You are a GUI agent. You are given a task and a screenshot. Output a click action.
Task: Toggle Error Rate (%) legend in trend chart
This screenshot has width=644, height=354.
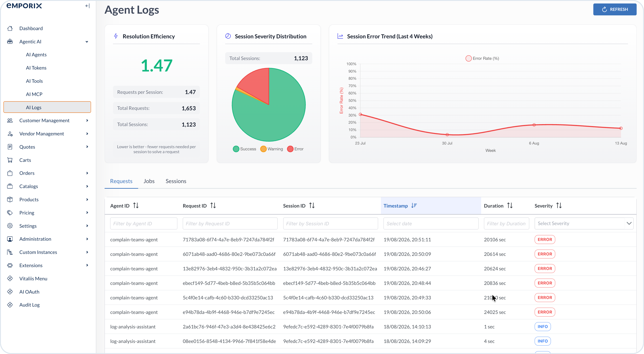482,58
